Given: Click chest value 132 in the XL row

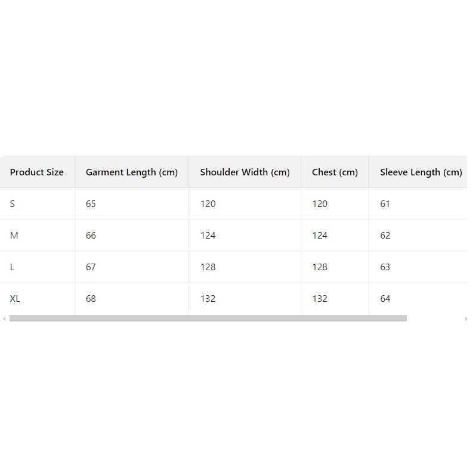Looking at the screenshot, I should point(320,299).
